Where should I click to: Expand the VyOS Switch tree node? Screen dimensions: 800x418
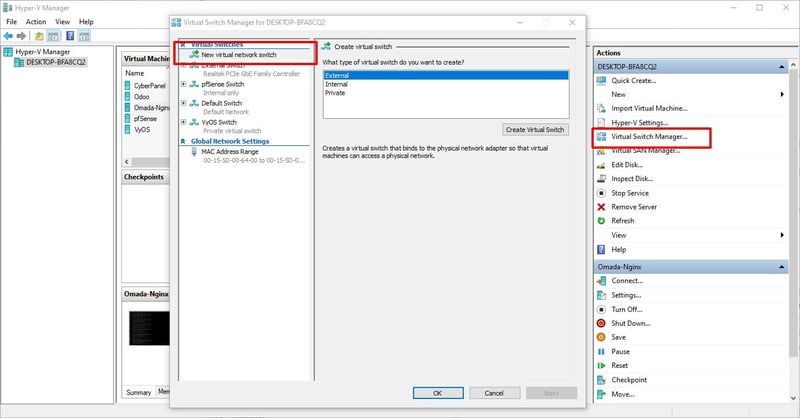tap(184, 122)
